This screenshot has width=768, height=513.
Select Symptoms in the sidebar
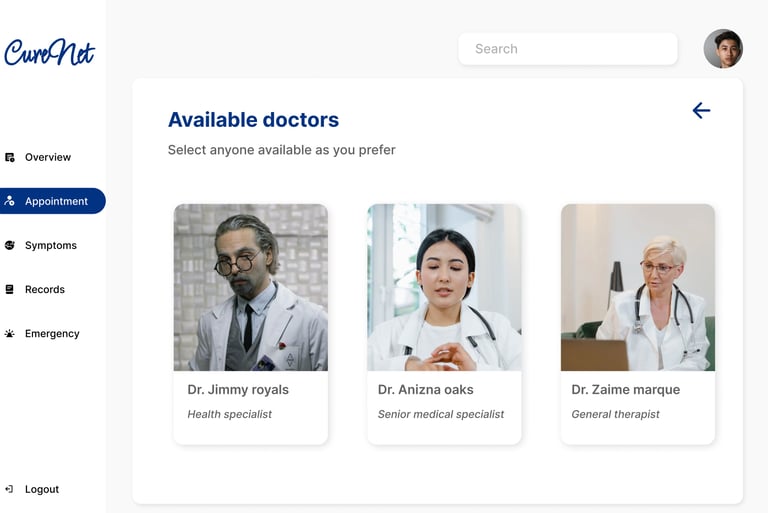[51, 245]
